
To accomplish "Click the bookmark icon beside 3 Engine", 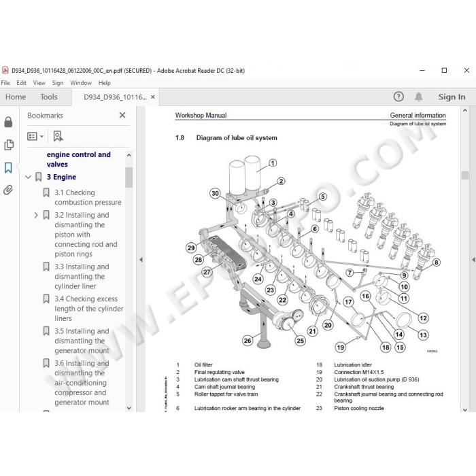I will click(x=39, y=177).
